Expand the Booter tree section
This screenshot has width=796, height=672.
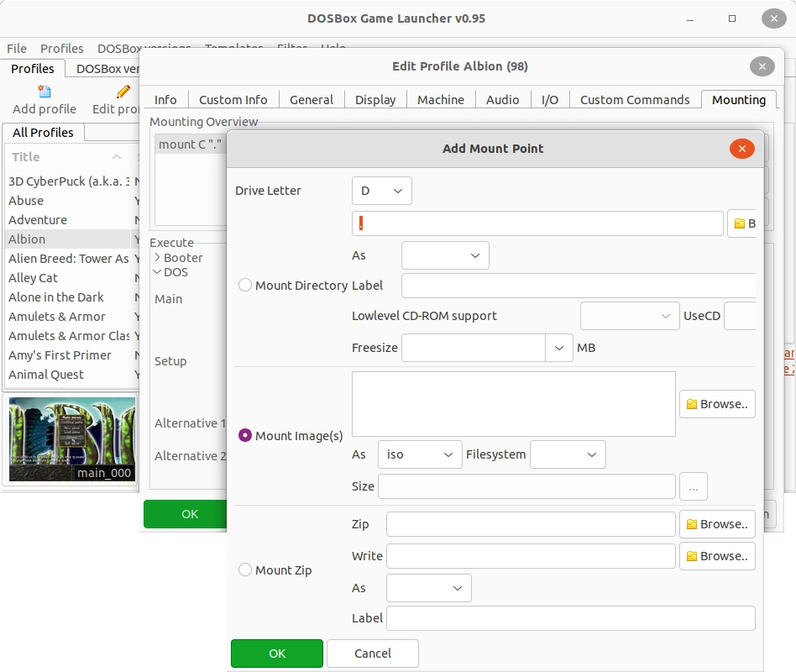click(x=158, y=258)
